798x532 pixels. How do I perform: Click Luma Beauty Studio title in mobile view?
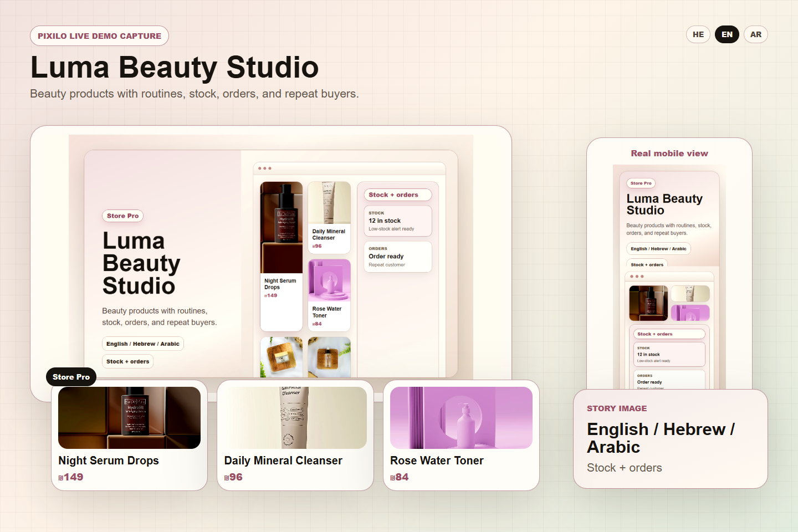[x=664, y=204]
